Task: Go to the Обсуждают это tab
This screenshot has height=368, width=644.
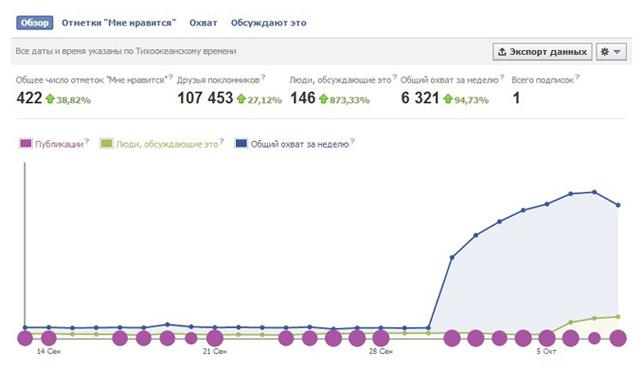Action: tap(269, 23)
